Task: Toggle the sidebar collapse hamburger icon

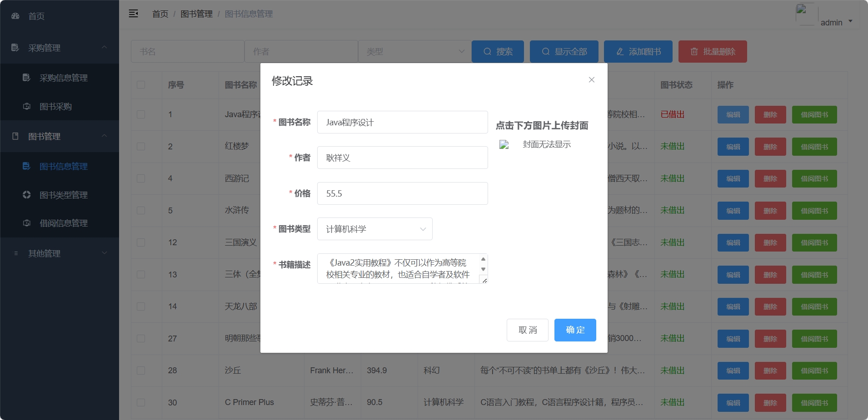Action: click(133, 14)
